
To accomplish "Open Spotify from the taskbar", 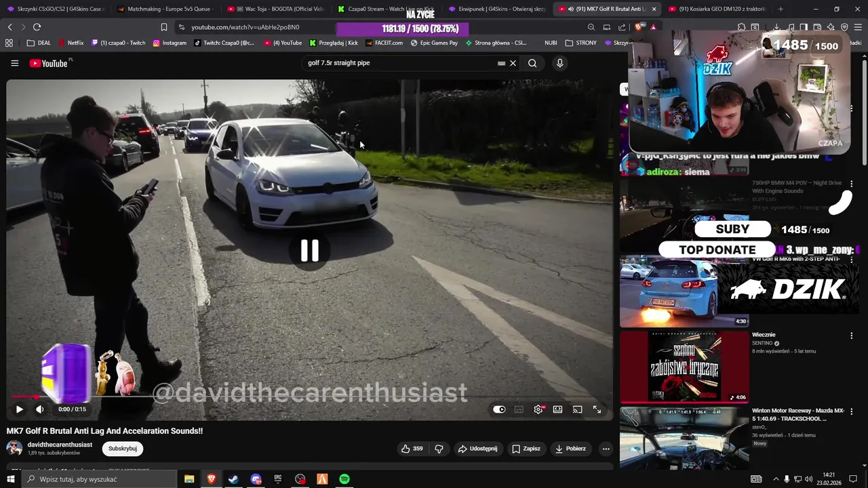I will [344, 479].
